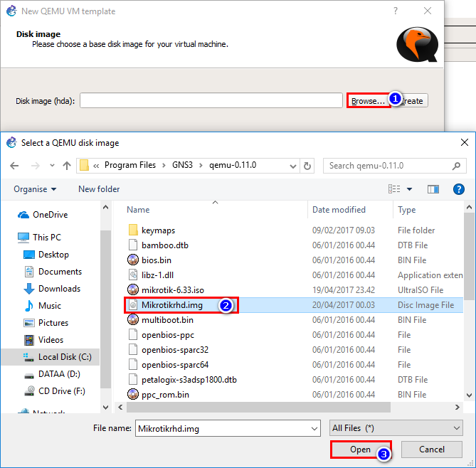Image resolution: width=476 pixels, height=468 pixels.
Task: Select the Mikrotikrhd.img file
Action: [171, 305]
